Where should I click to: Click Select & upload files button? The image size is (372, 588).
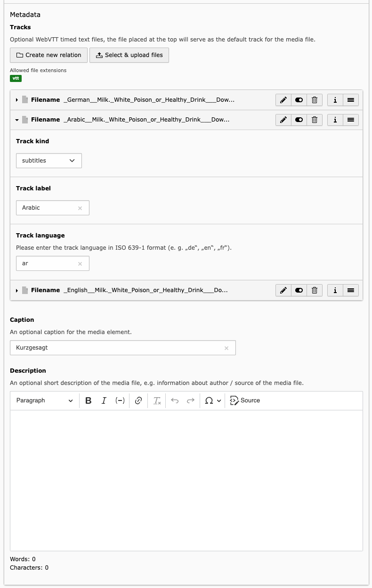pyautogui.click(x=129, y=55)
